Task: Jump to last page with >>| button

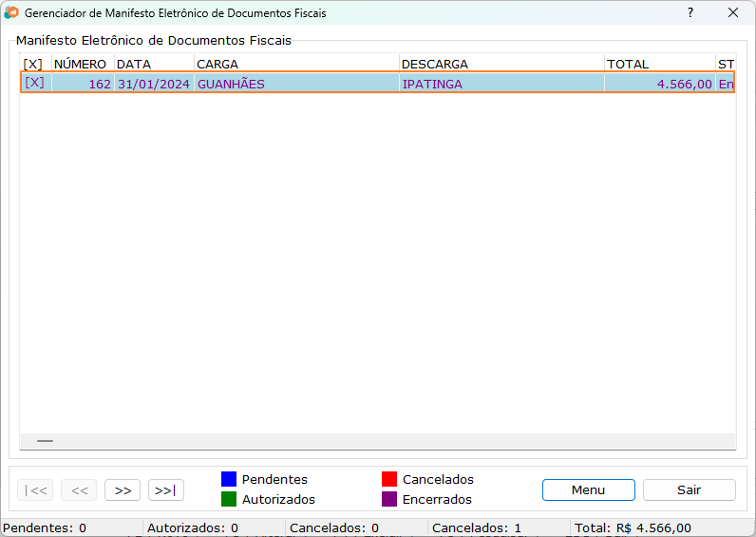Action: coord(166,490)
